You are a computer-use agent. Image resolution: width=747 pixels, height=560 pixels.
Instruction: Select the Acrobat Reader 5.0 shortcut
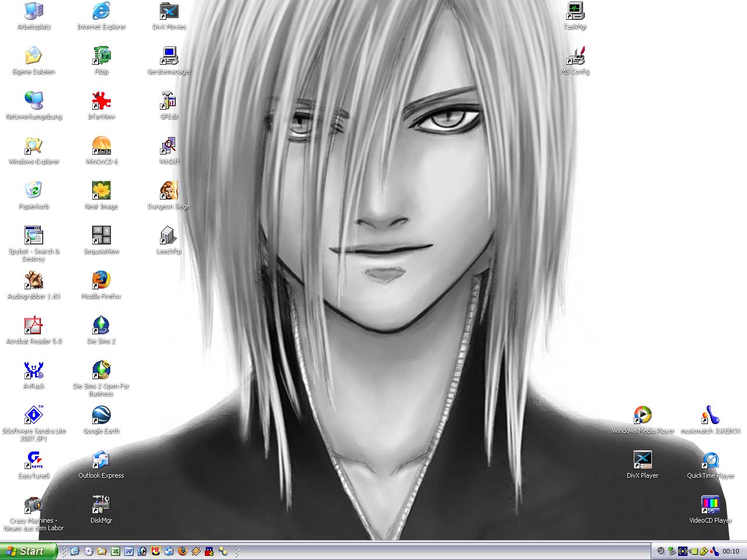(34, 330)
